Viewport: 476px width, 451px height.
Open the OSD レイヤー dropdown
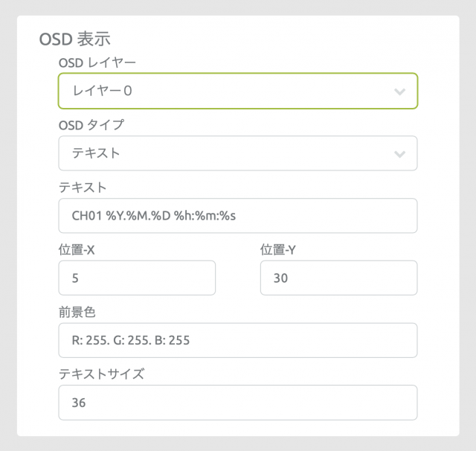click(x=237, y=92)
